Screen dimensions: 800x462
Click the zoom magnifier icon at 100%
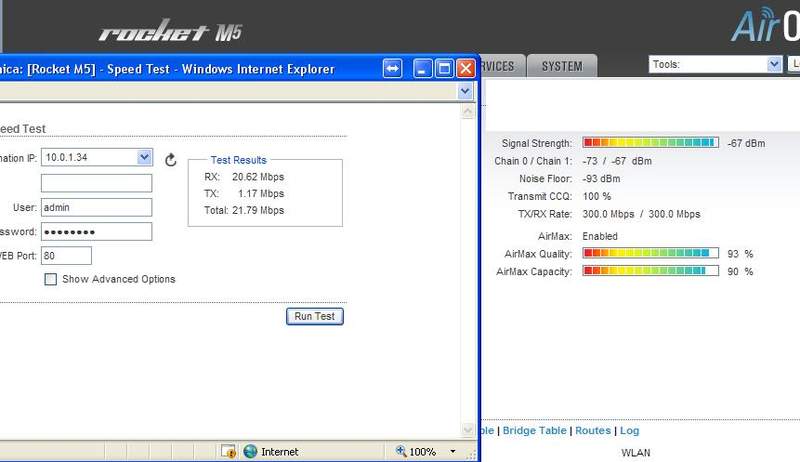click(x=401, y=451)
